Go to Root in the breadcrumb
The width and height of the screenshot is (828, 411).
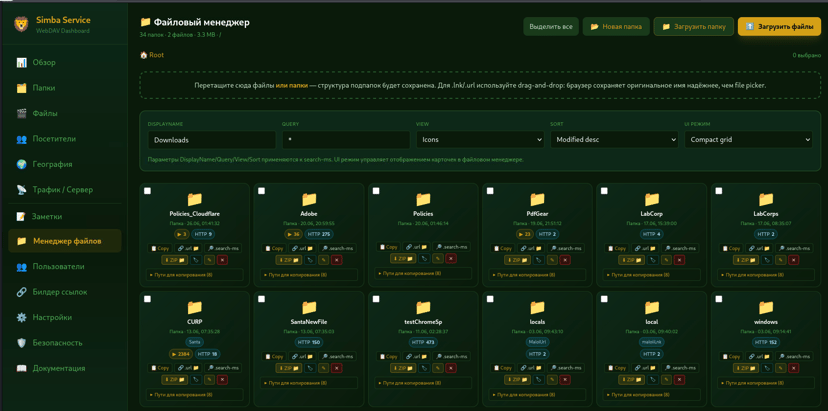click(x=152, y=55)
